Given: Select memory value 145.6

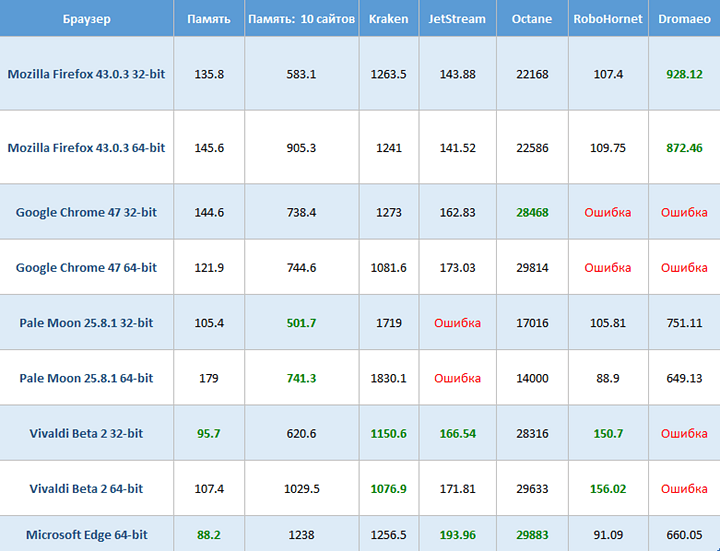Looking at the screenshot, I should [209, 148].
